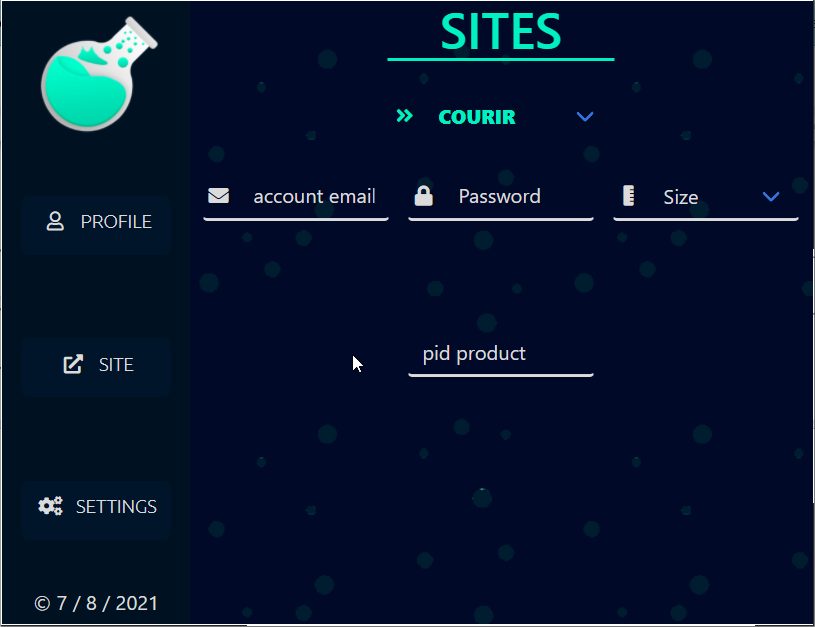Click the padlock icon by Password
This screenshot has height=627, width=815.
[x=423, y=196]
